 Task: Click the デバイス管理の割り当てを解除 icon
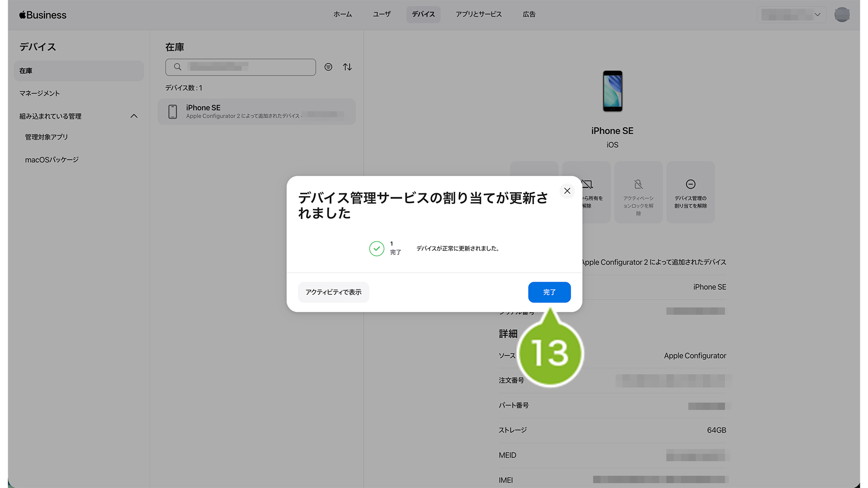(x=690, y=184)
